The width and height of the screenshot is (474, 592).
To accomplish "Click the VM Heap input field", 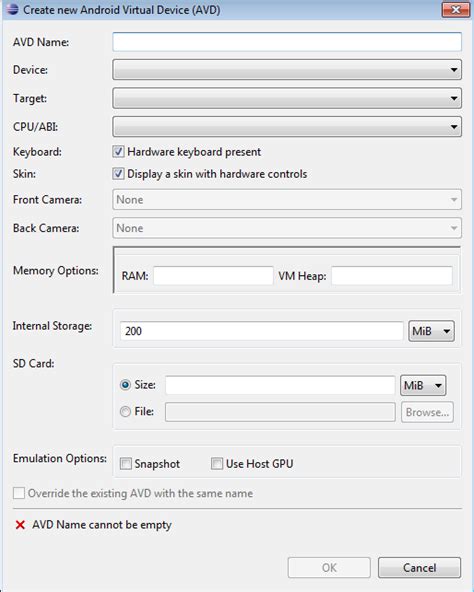I will [x=392, y=276].
